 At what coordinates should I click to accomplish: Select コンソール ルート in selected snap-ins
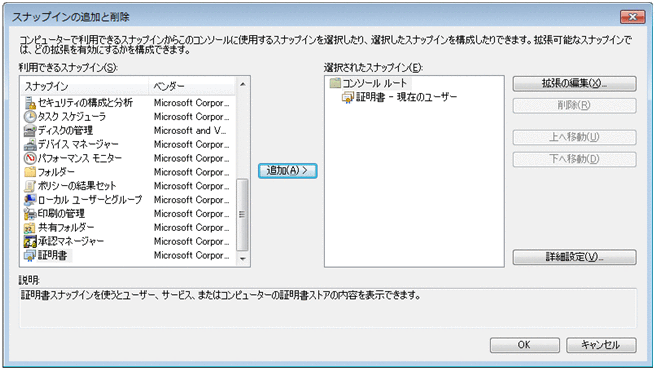[374, 82]
